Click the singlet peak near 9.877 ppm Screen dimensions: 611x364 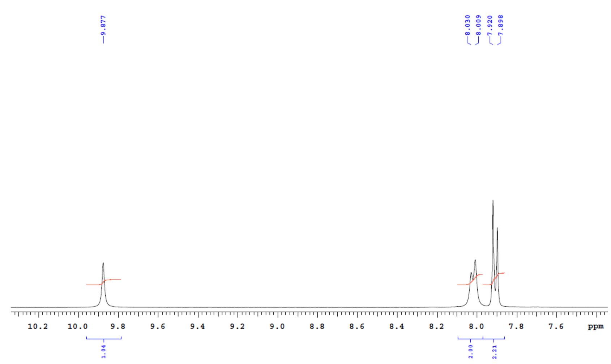103,285
